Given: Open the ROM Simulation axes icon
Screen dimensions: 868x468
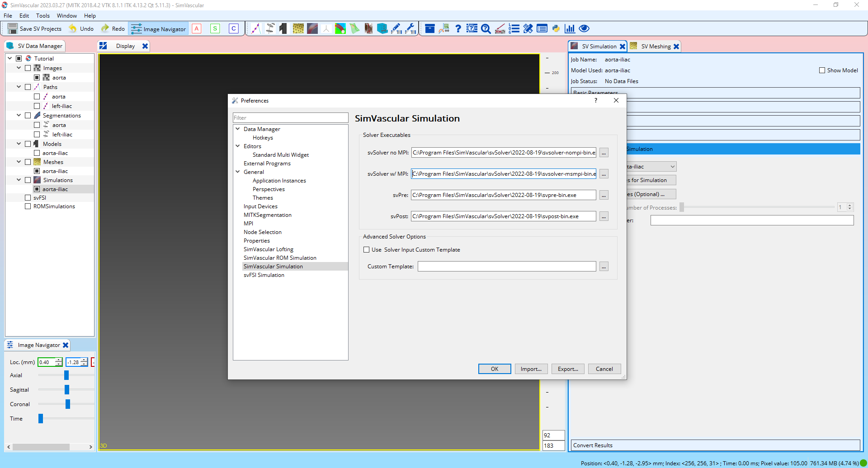Looking at the screenshot, I should pyautogui.click(x=326, y=28).
